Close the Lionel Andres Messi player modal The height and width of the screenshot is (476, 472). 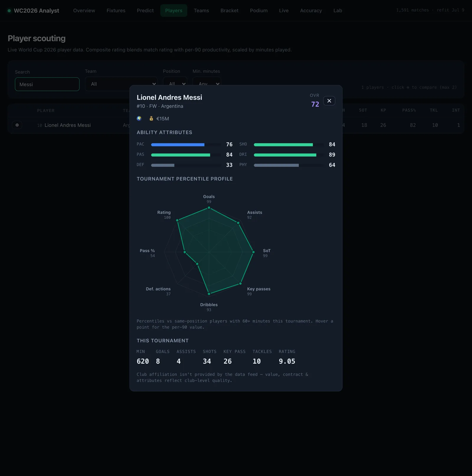[x=329, y=101]
